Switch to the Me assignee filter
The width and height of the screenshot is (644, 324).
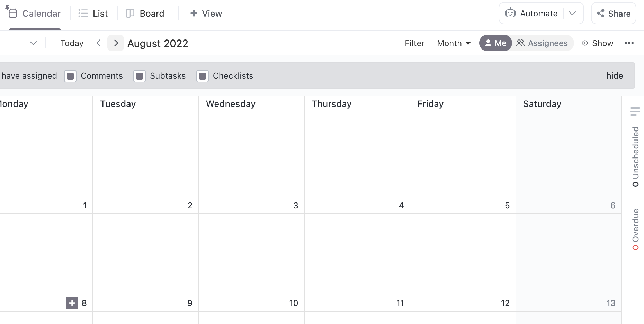point(495,43)
